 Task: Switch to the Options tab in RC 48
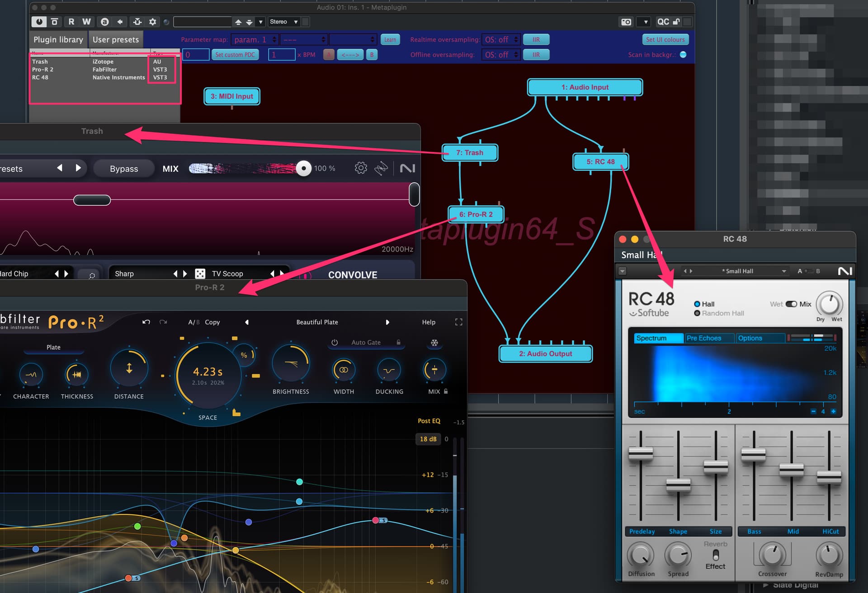point(760,338)
